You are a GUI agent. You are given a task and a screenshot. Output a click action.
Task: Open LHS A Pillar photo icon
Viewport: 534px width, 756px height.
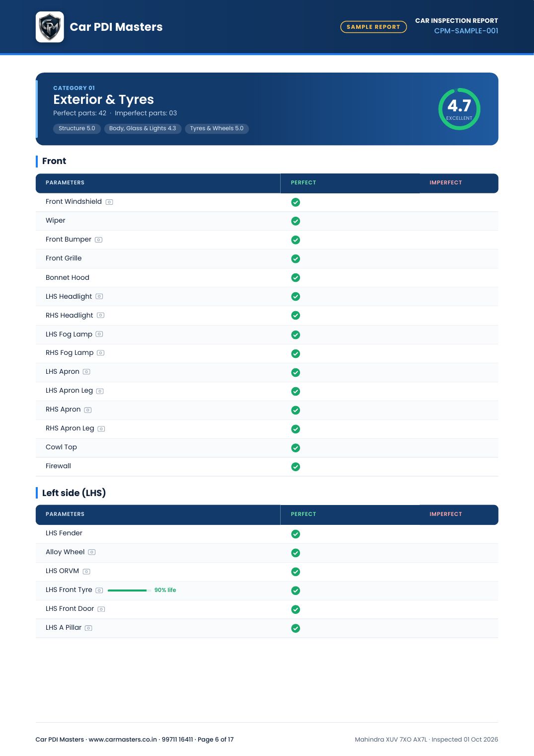pyautogui.click(x=88, y=628)
